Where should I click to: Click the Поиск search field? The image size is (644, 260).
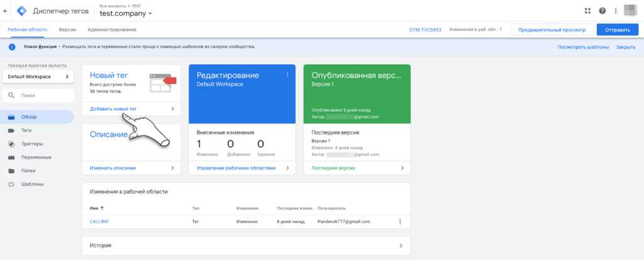click(38, 96)
